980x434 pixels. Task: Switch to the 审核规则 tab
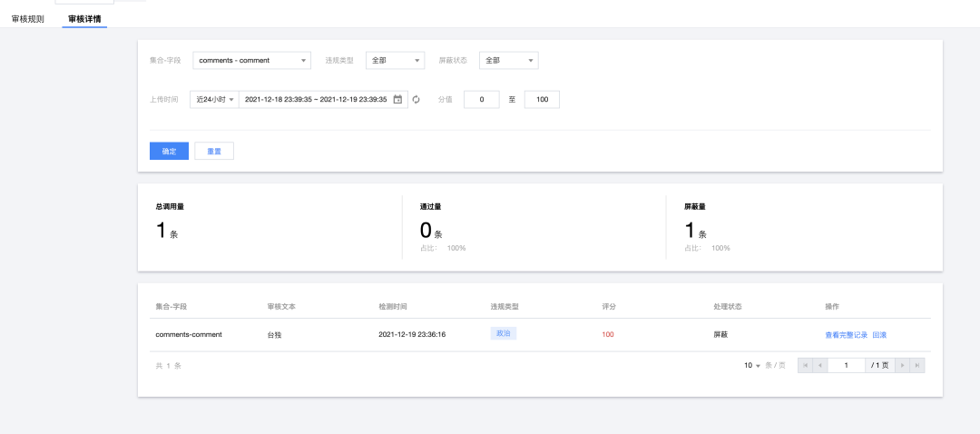(x=27, y=19)
